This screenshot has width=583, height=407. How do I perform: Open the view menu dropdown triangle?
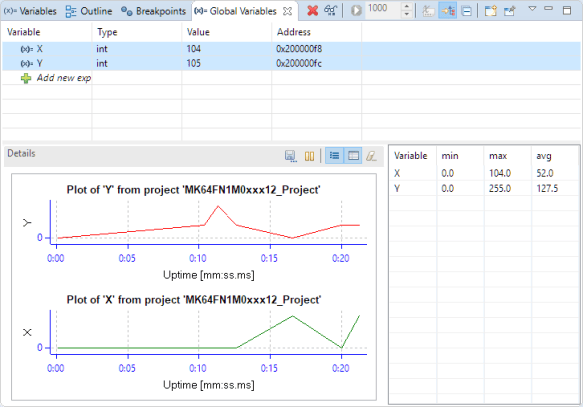[532, 9]
